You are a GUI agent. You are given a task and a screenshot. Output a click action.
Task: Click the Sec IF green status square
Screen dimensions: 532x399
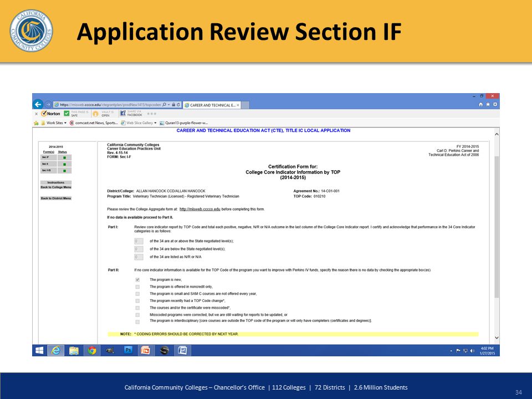click(64, 157)
